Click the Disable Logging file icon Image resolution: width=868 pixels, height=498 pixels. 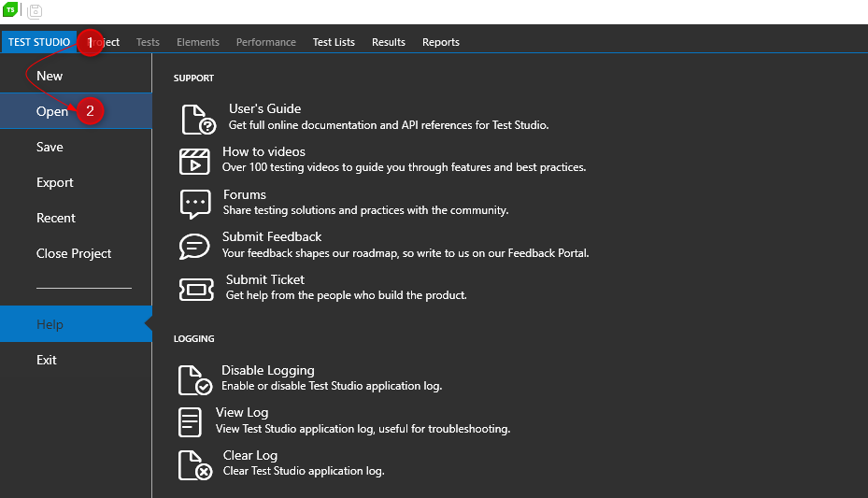click(194, 379)
